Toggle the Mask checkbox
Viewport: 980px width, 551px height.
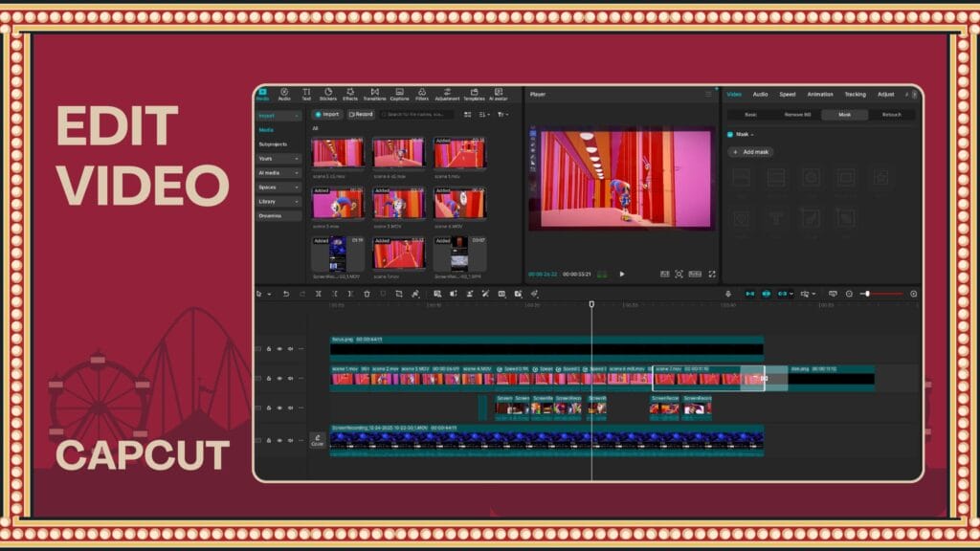[x=730, y=134]
